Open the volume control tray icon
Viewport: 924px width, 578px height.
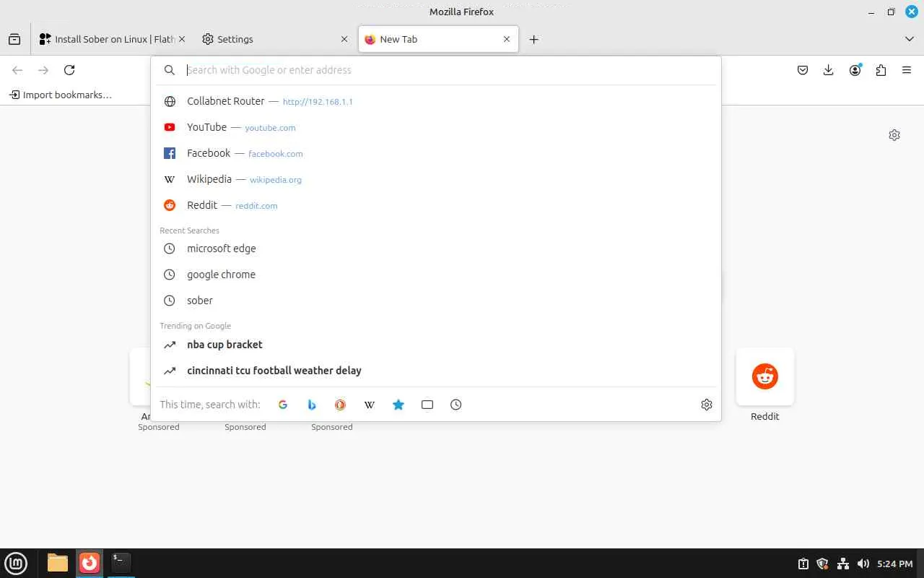pos(863,564)
